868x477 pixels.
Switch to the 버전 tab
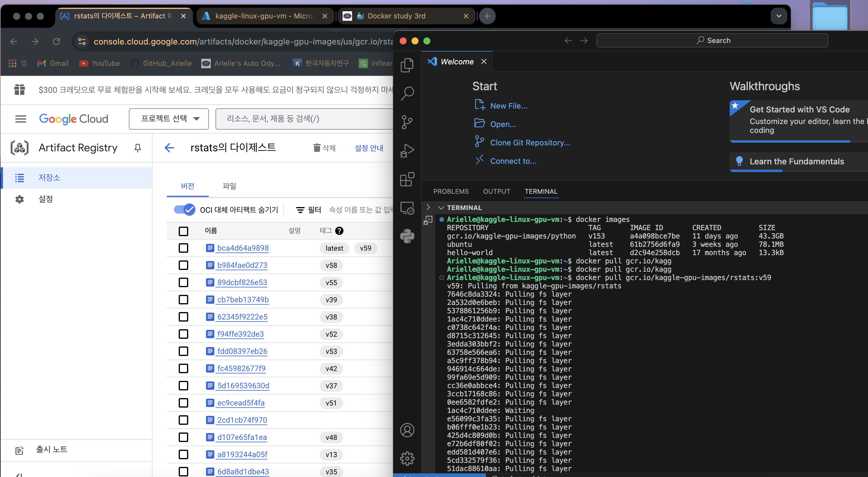pyautogui.click(x=188, y=186)
